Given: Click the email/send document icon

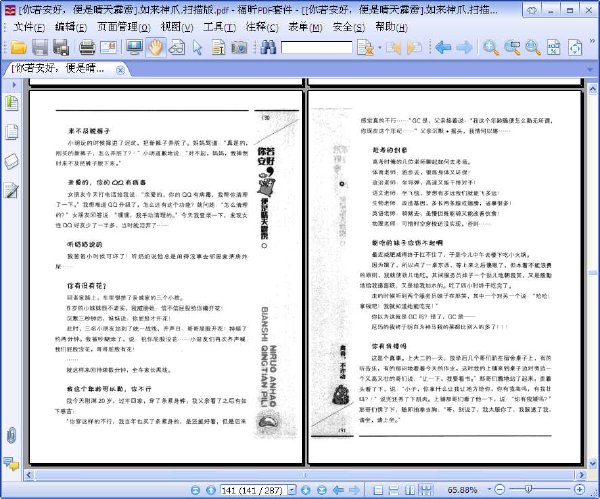Looking at the screenshot, I should point(108,47).
